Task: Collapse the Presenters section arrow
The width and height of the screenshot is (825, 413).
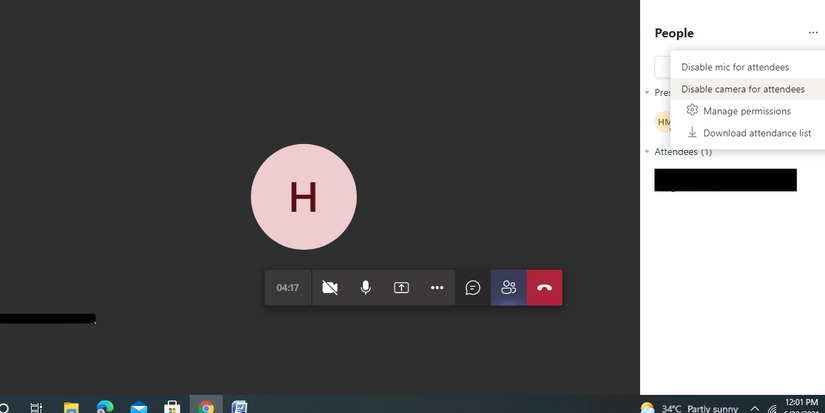Action: (647, 93)
